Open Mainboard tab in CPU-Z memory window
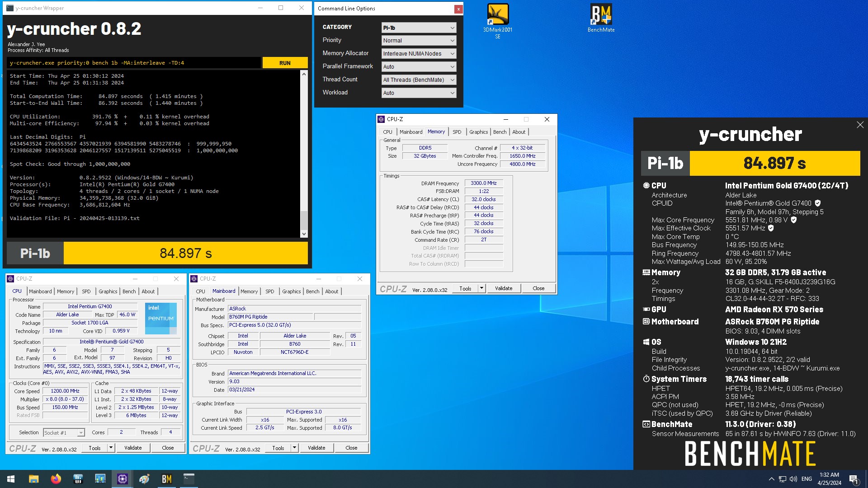Screen dimensions: 868x488 411,132
